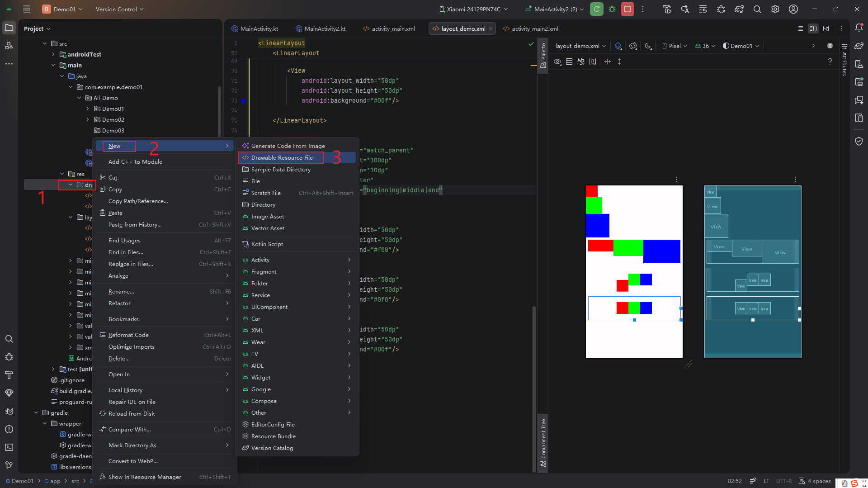Toggle night mode moon icon
Image resolution: width=868 pixels, height=488 pixels.
tap(648, 46)
